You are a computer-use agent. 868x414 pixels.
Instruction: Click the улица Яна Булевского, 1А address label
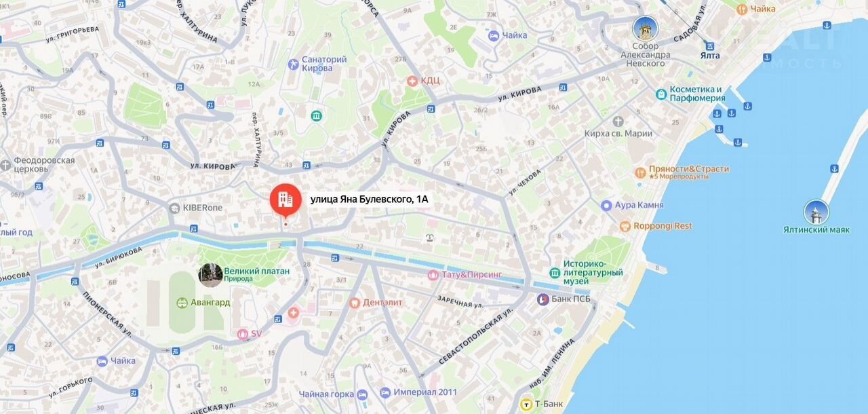click(x=370, y=199)
